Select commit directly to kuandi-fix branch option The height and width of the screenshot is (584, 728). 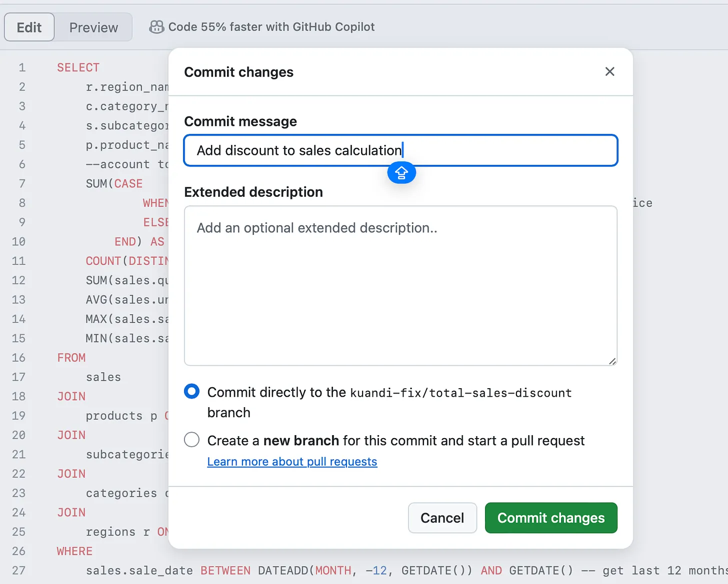click(x=191, y=392)
